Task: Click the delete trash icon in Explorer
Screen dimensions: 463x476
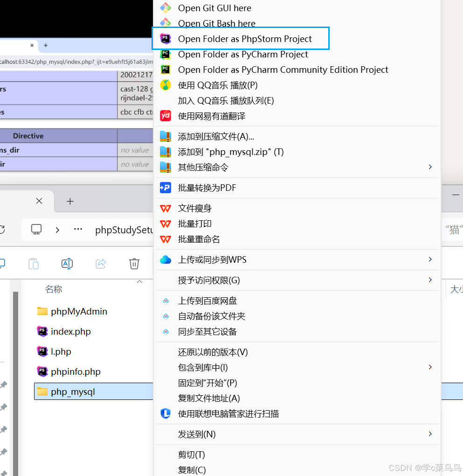Action: (x=134, y=264)
